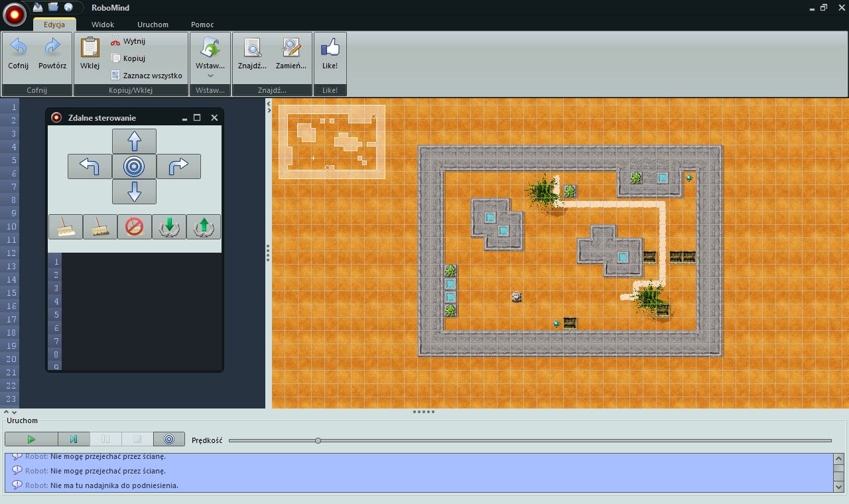Click the pick up beacon button

pyautogui.click(x=204, y=227)
